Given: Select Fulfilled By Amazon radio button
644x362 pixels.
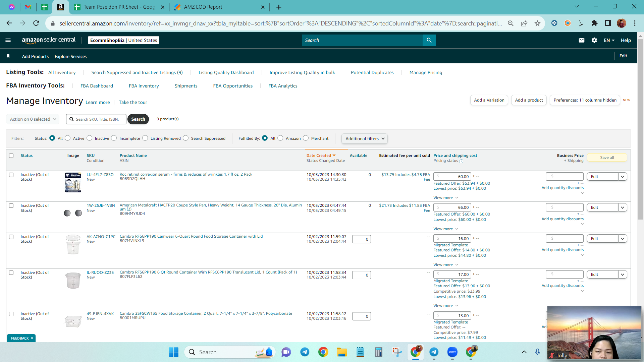Looking at the screenshot, I should point(280,138).
